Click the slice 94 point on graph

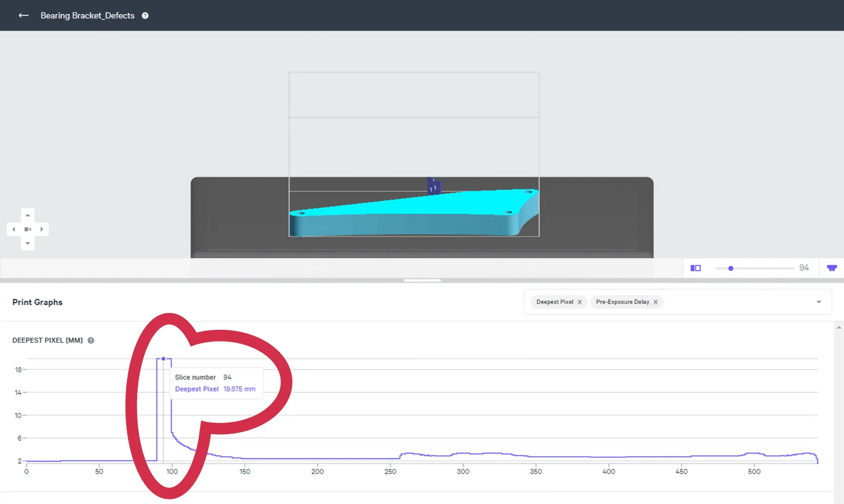(x=163, y=358)
